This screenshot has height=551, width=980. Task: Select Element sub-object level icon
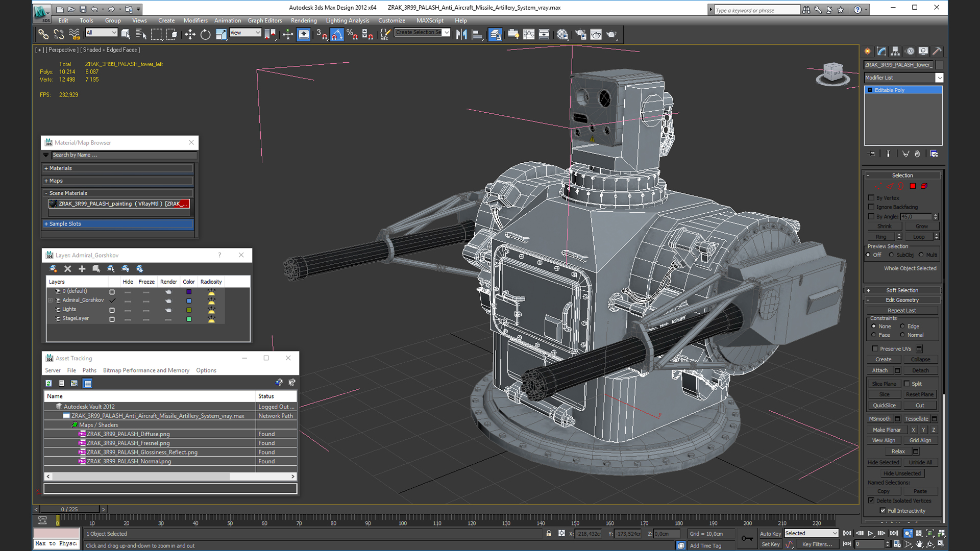click(x=924, y=186)
